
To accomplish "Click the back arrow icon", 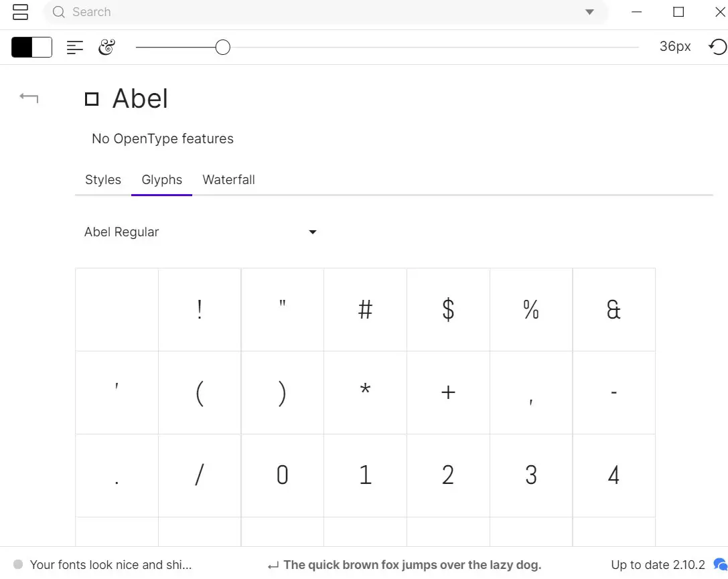I will [x=29, y=98].
